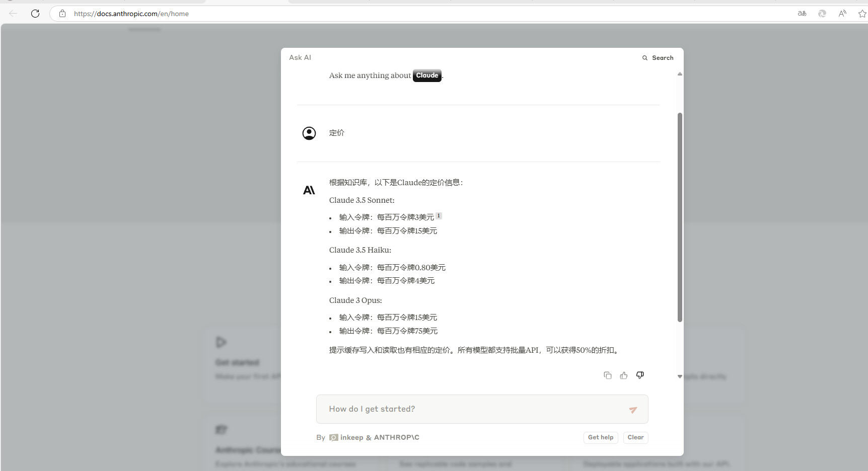Click the inkeep logo near the ANTHROPIC credit
The width and height of the screenshot is (868, 471).
click(334, 437)
